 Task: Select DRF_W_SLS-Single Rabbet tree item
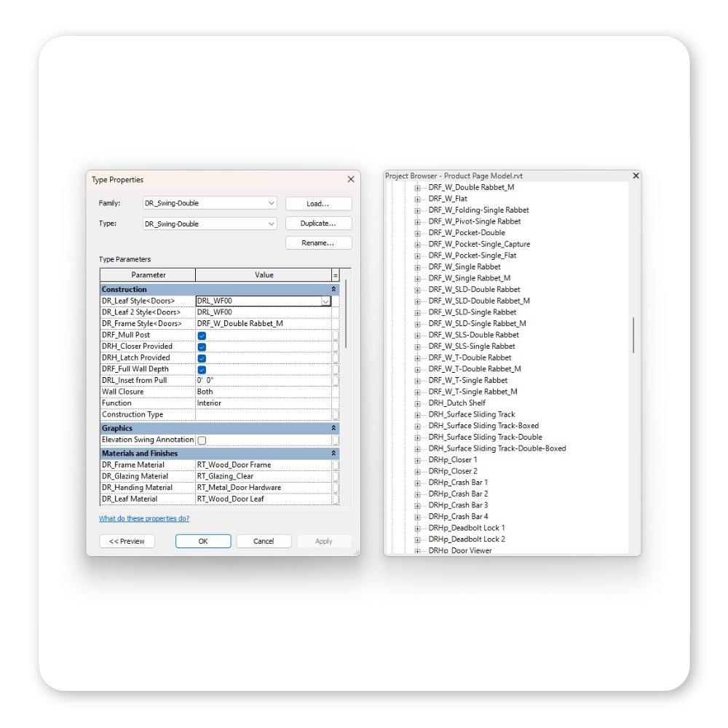coord(472,347)
